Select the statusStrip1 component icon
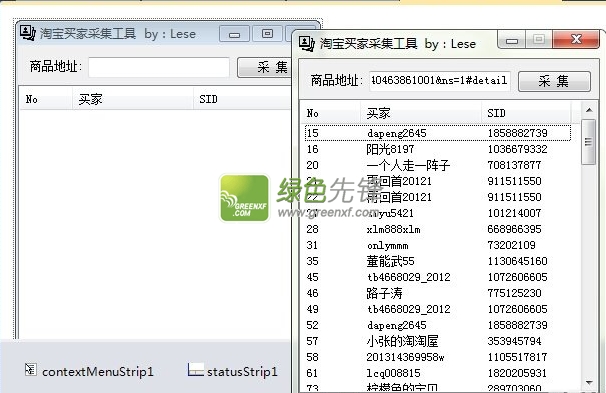Viewport: 606px width, 393px height. (x=196, y=370)
